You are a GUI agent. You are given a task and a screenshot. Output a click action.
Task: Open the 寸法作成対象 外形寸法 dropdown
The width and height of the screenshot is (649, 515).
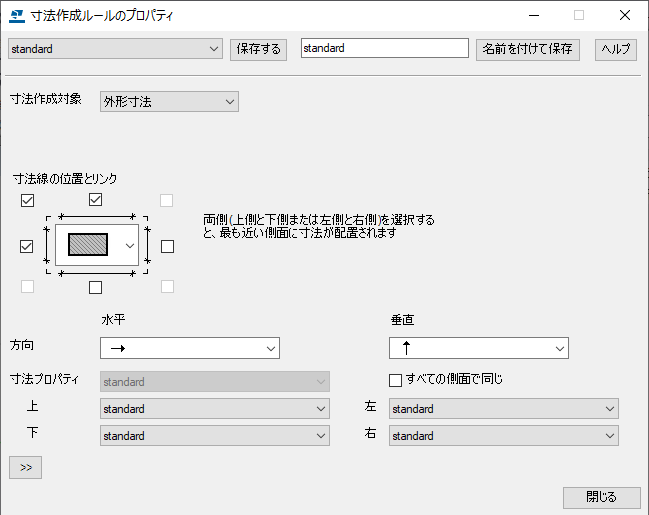[169, 101]
